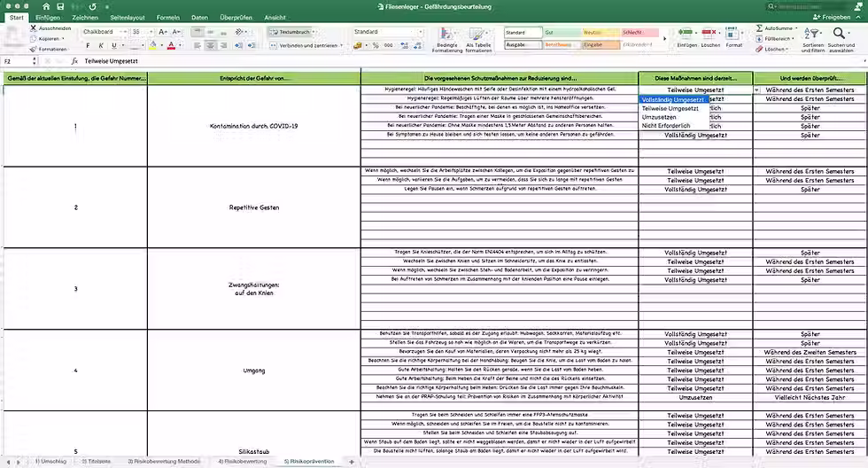
Task: Toggle center horizontal alignment
Action: (211, 45)
